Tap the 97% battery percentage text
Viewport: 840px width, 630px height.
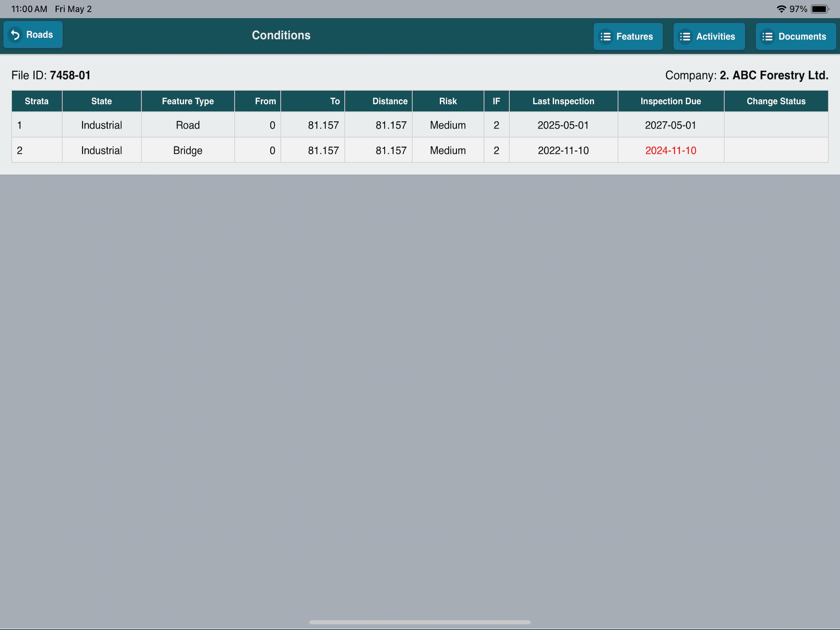point(798,9)
